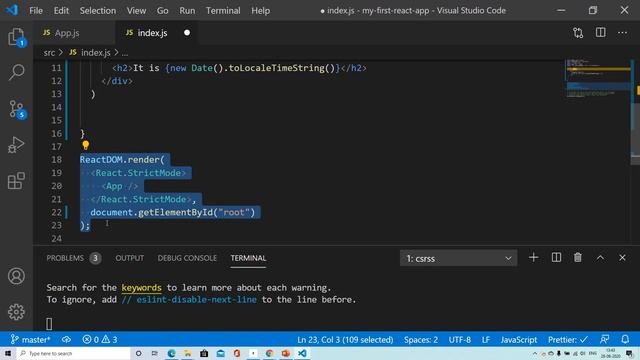Click Prettier status item

(x=568, y=340)
